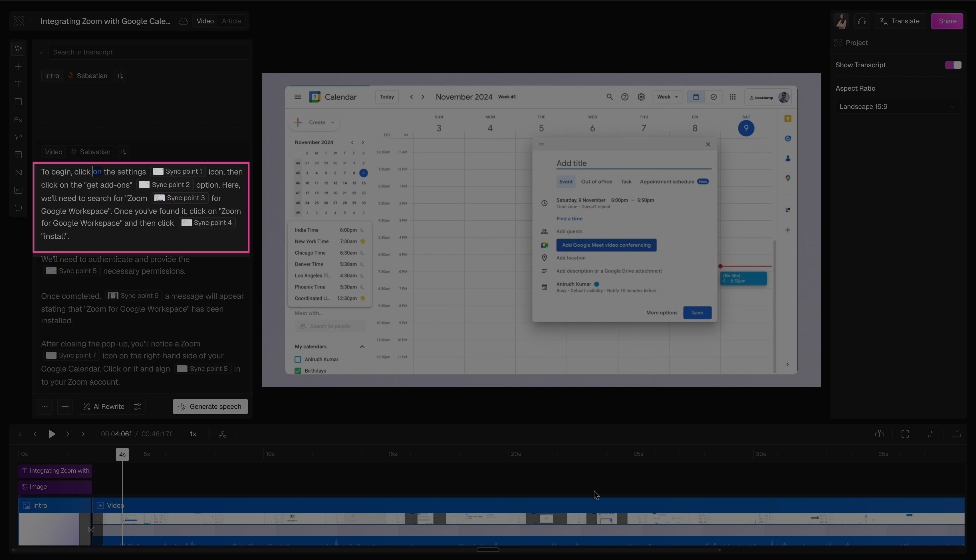
Task: Switch to the Video tab
Action: pyautogui.click(x=205, y=21)
